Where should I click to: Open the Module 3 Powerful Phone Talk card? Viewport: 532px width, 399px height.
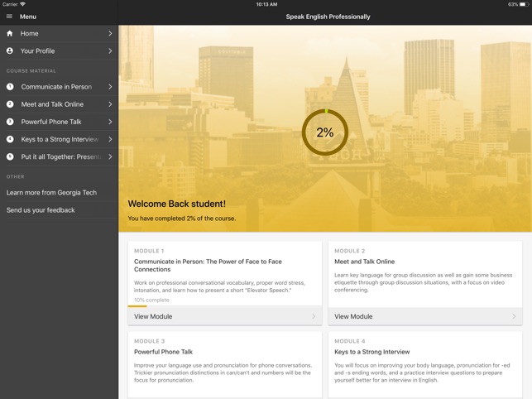pos(224,363)
